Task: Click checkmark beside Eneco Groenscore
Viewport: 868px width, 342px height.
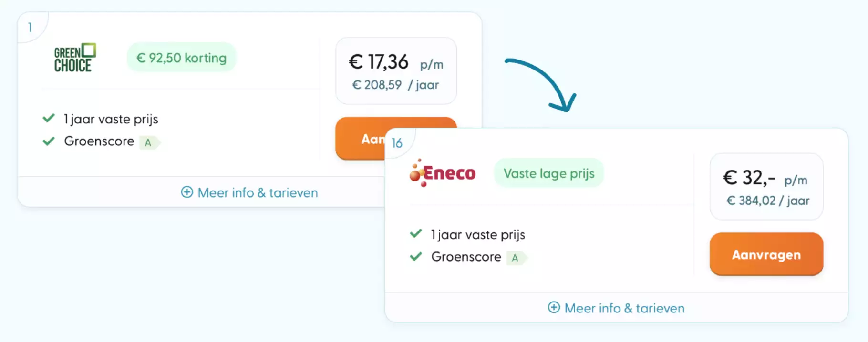Action: point(416,256)
